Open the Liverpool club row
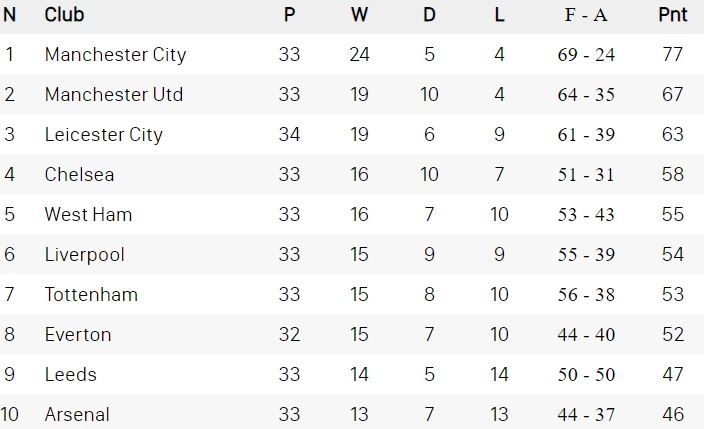The height and width of the screenshot is (429, 704). [84, 255]
